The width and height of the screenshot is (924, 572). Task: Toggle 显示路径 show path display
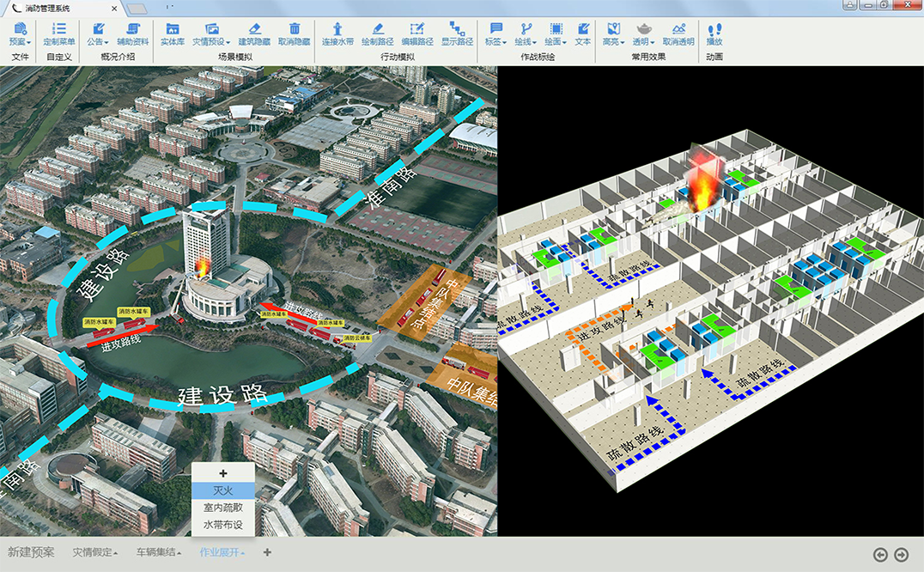(x=457, y=33)
